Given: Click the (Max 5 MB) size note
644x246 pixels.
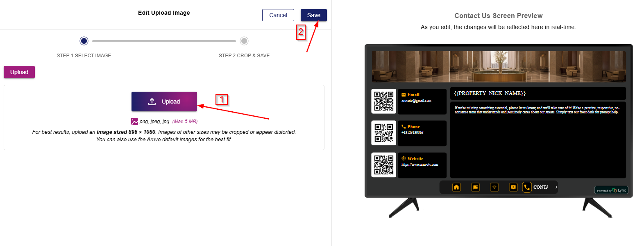Looking at the screenshot, I should [185, 122].
